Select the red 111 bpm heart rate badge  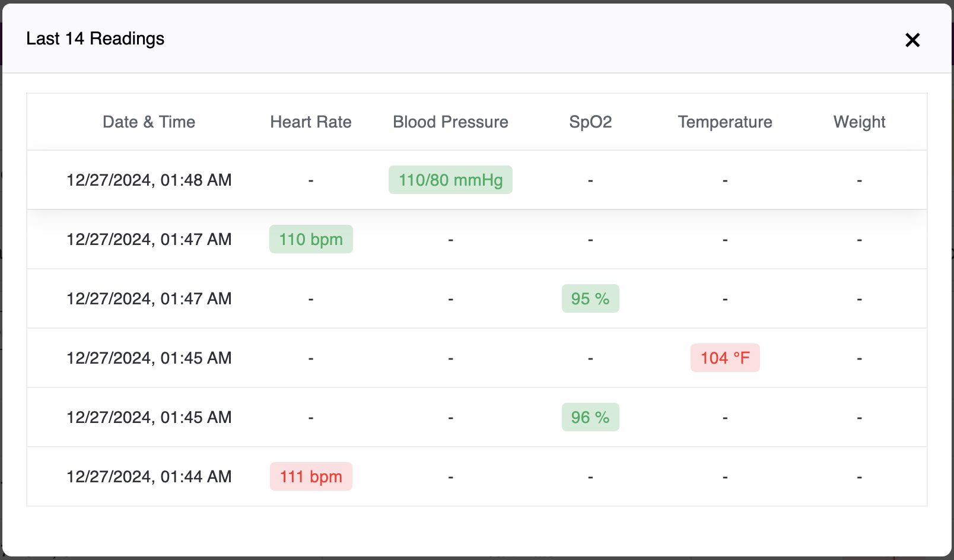click(311, 476)
